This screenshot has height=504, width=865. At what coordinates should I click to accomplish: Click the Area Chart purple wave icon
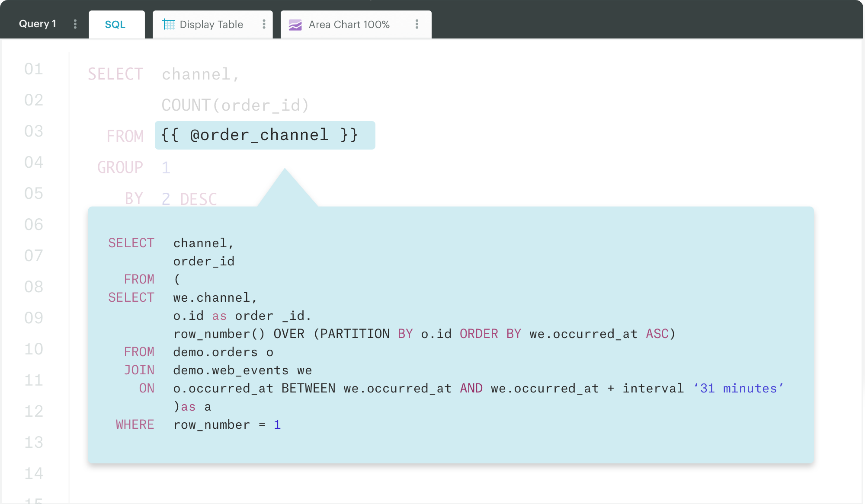(295, 25)
